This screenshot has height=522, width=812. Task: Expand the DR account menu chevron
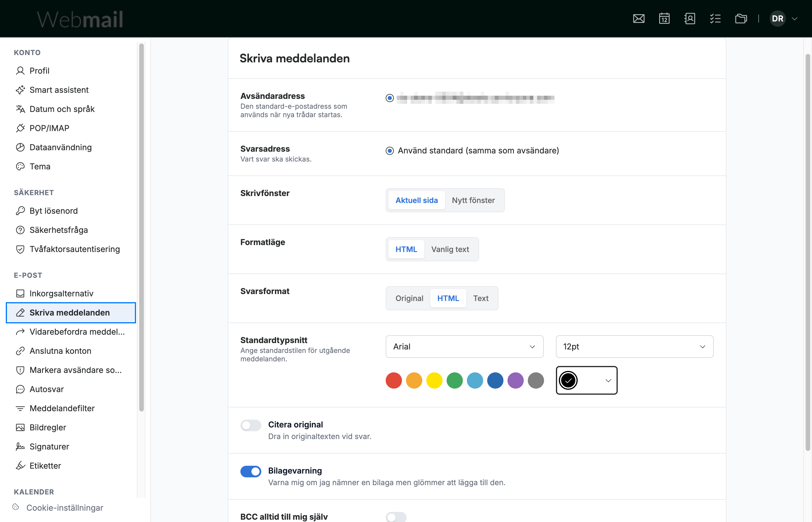(794, 19)
